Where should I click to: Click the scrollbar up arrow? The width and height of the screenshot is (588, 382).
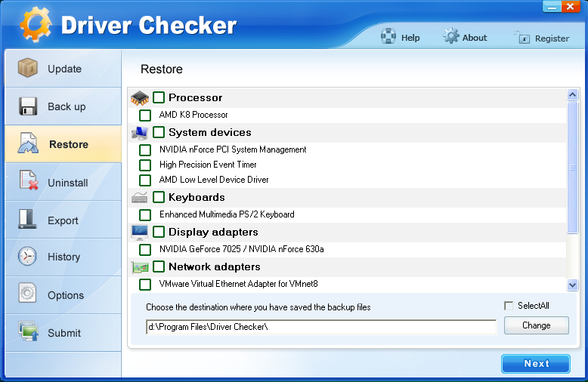[572, 95]
